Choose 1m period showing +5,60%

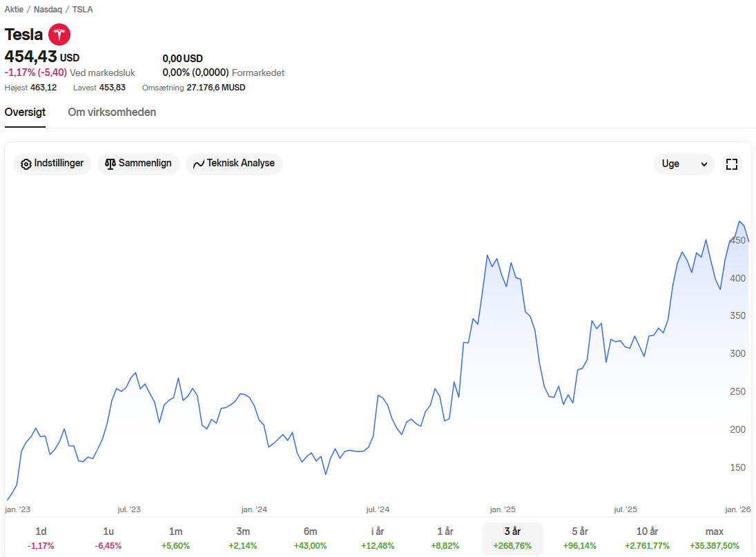tap(175, 538)
